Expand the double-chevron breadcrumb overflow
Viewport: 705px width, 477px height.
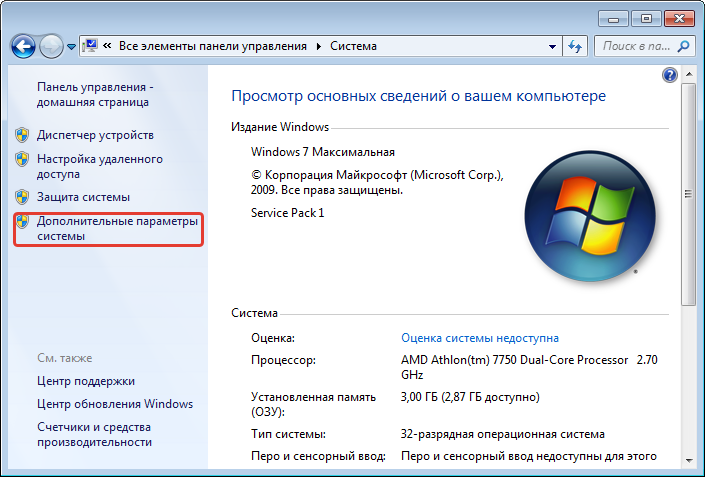coord(107,45)
